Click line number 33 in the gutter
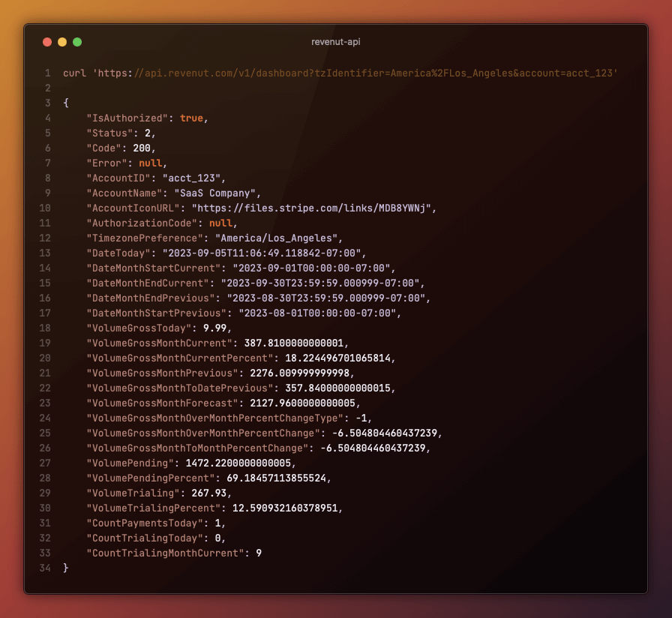The height and width of the screenshot is (618, 672). [45, 553]
